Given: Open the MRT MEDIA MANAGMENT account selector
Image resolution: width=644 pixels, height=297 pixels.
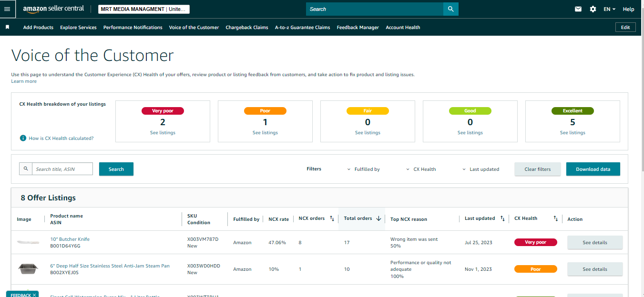Looking at the screenshot, I should coord(144,9).
